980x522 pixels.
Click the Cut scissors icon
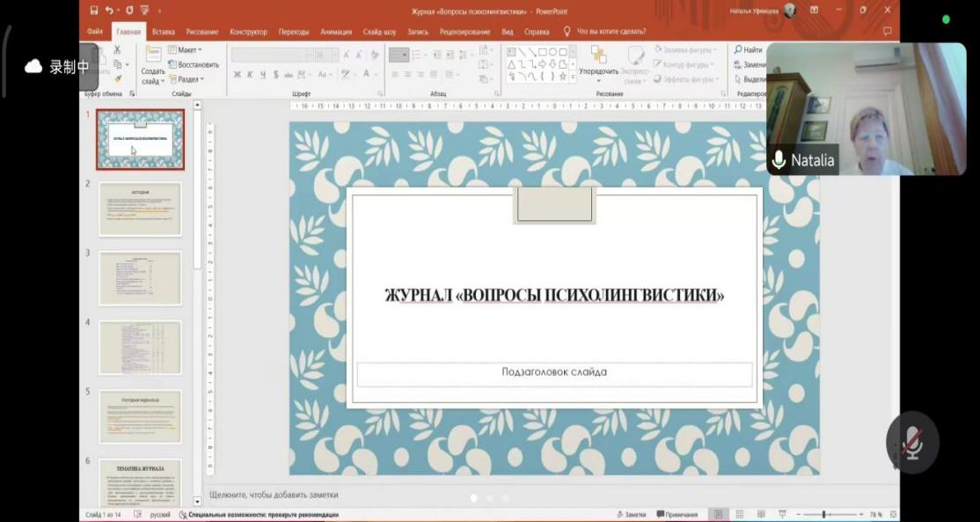point(116,50)
